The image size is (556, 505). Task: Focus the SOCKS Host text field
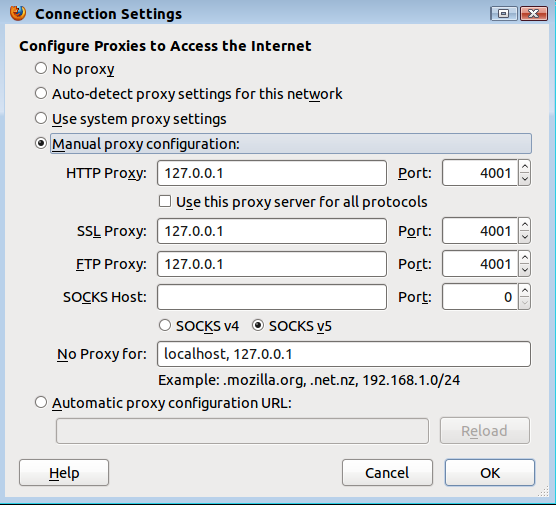[x=272, y=297]
